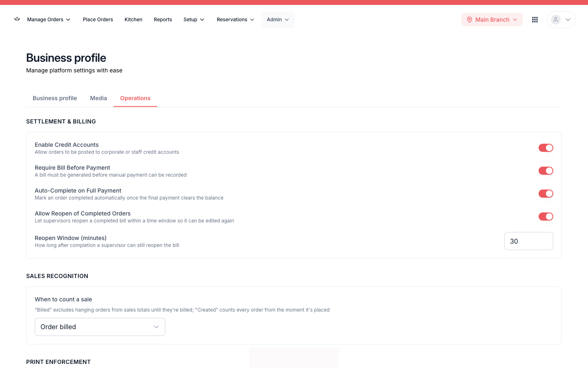Turn off Allow Reopen of Completed Orders
The image size is (588, 368).
click(x=546, y=217)
